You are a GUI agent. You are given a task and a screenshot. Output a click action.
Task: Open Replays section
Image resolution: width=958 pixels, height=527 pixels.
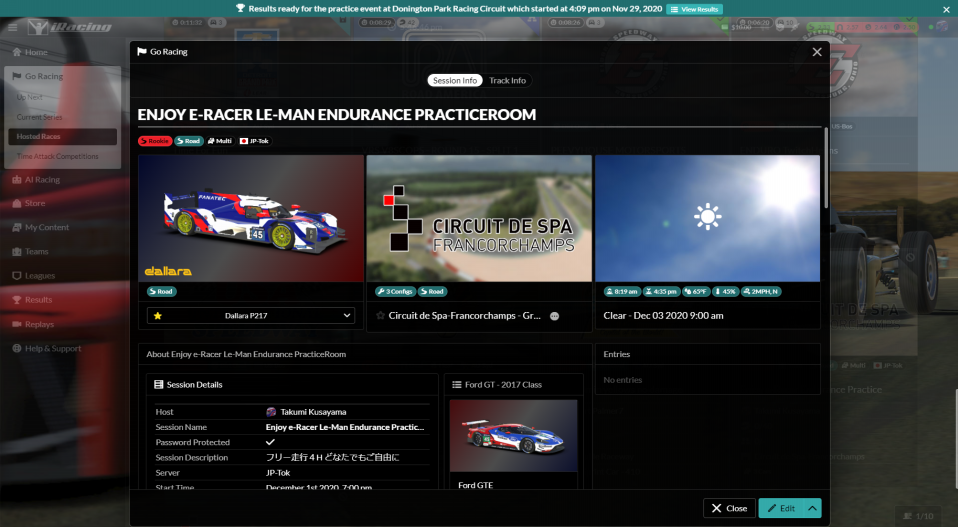[33, 324]
